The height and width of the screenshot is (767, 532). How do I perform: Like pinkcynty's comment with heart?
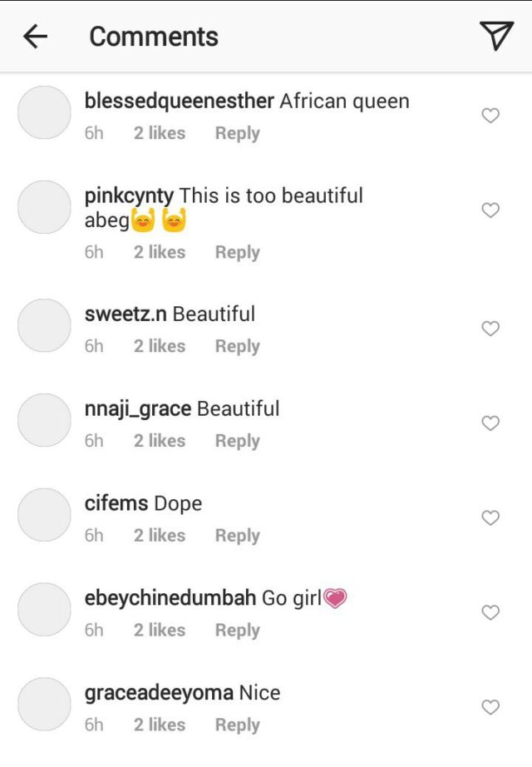click(490, 210)
